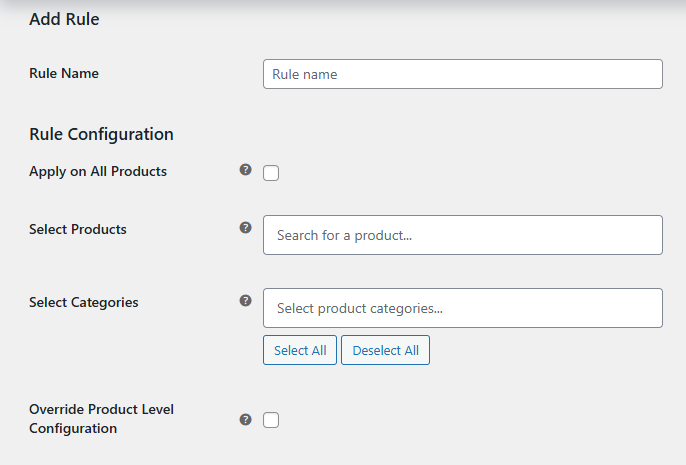
Task: Click the 'Rule name' placeholder text
Action: point(306,74)
